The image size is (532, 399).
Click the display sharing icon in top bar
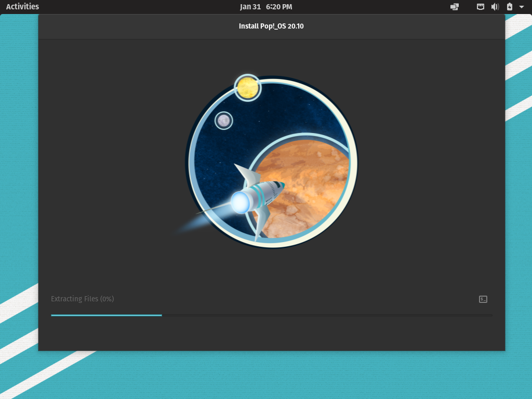click(454, 7)
